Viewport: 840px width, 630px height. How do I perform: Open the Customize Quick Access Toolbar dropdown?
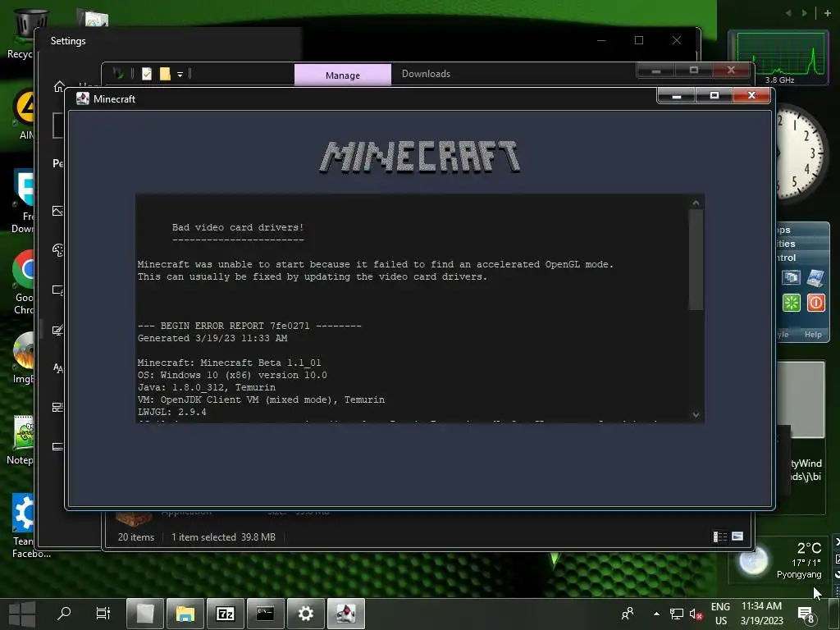pos(180,75)
